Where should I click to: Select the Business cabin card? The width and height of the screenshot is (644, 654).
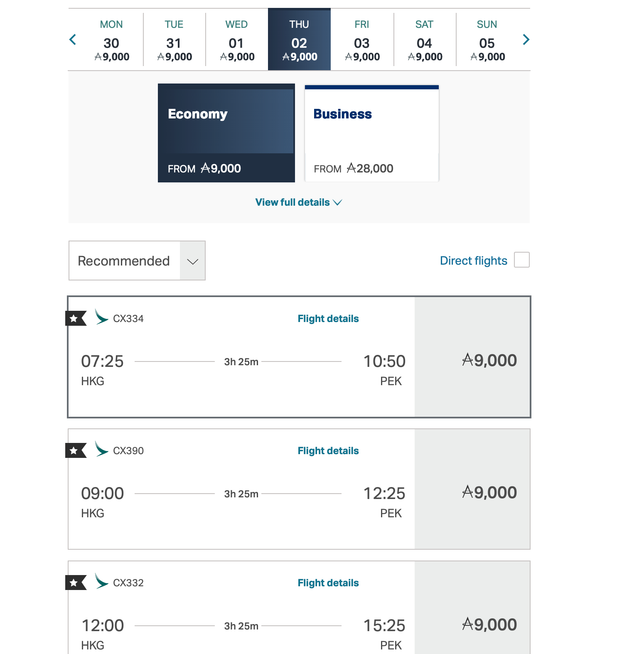[371, 133]
